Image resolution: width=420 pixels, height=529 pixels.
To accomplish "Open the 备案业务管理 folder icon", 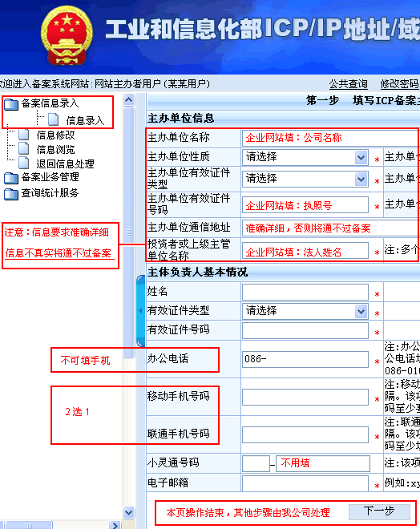I will (x=11, y=178).
